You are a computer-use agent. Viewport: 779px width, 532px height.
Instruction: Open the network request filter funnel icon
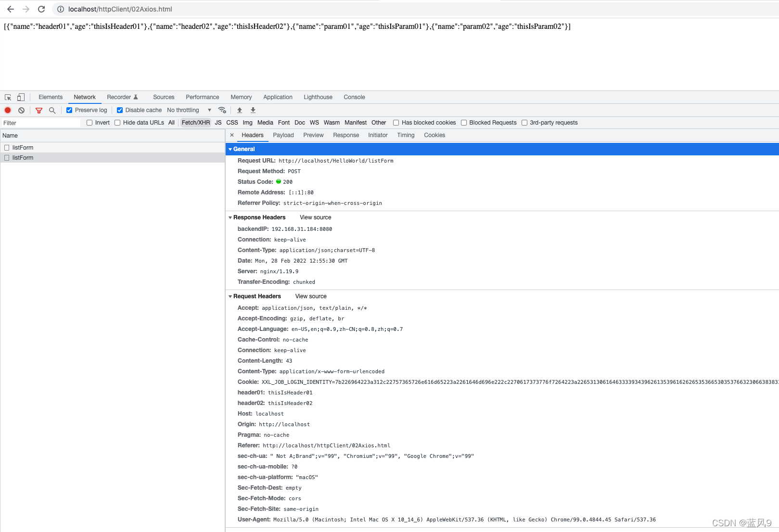39,110
